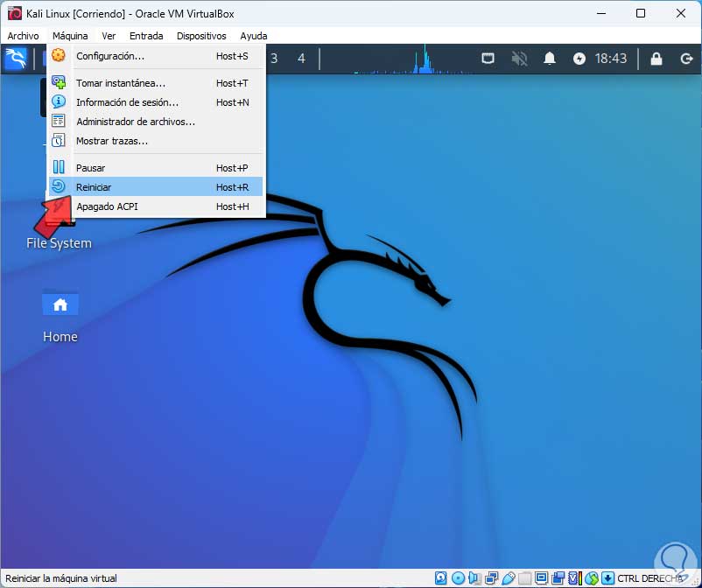Click the CPU graph monitor in panel

click(x=412, y=59)
